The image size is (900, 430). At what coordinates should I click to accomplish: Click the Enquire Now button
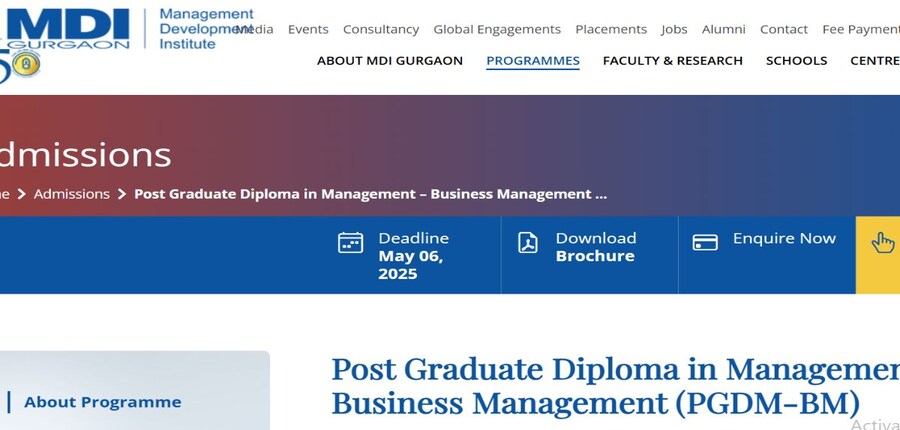coord(783,239)
